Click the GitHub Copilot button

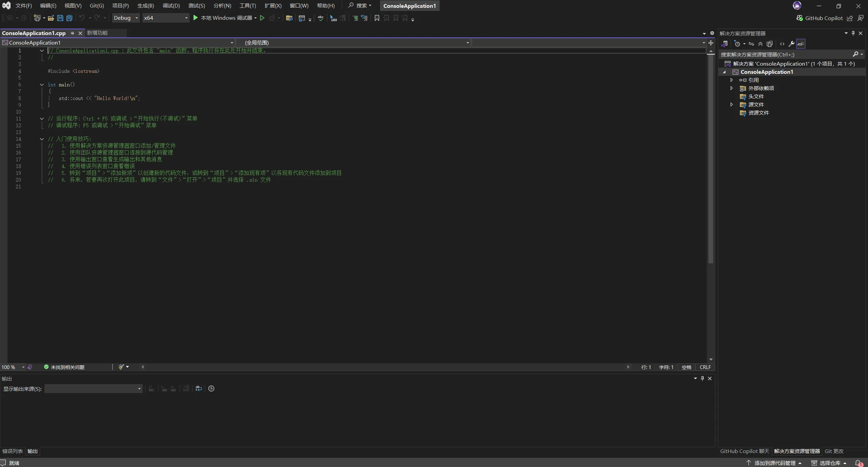coord(820,18)
